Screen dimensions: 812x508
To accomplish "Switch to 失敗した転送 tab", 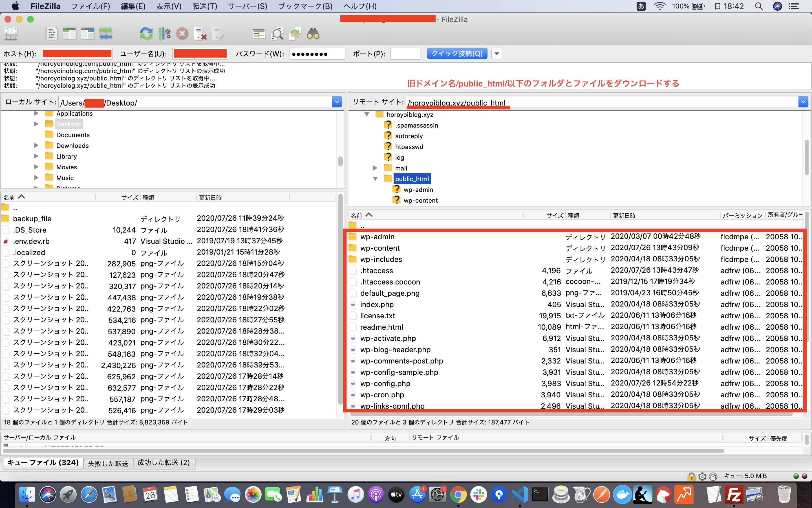I will pyautogui.click(x=108, y=463).
